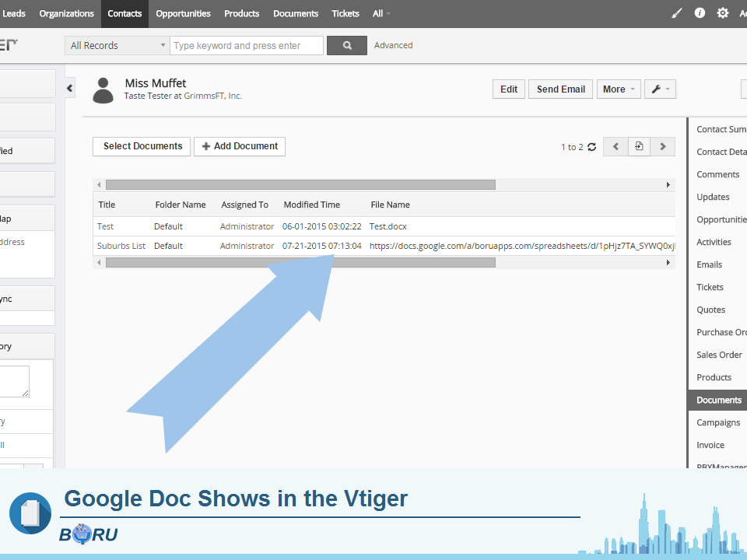The height and width of the screenshot is (560, 747).
Task: Click the search magnifier button
Action: point(347,45)
